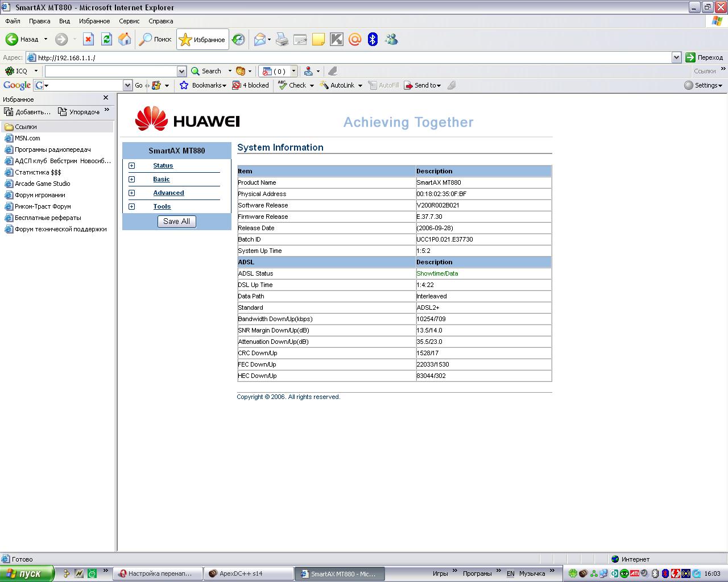The image size is (728, 582).
Task: Click Bandwidth value 10254/709
Action: tap(431, 319)
